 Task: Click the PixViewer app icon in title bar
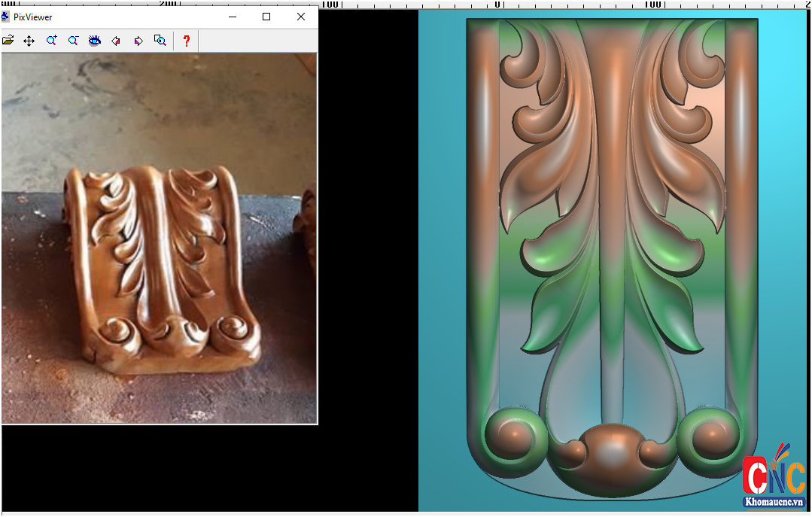[5, 17]
